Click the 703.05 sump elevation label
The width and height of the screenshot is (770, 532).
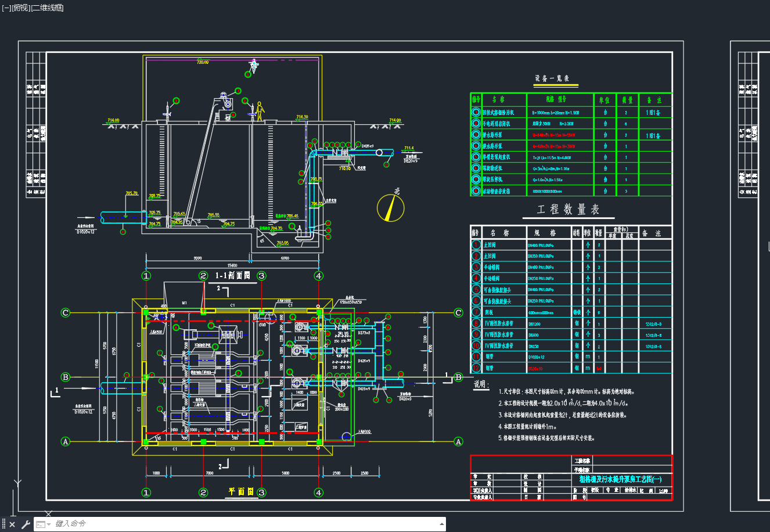coord(283,243)
